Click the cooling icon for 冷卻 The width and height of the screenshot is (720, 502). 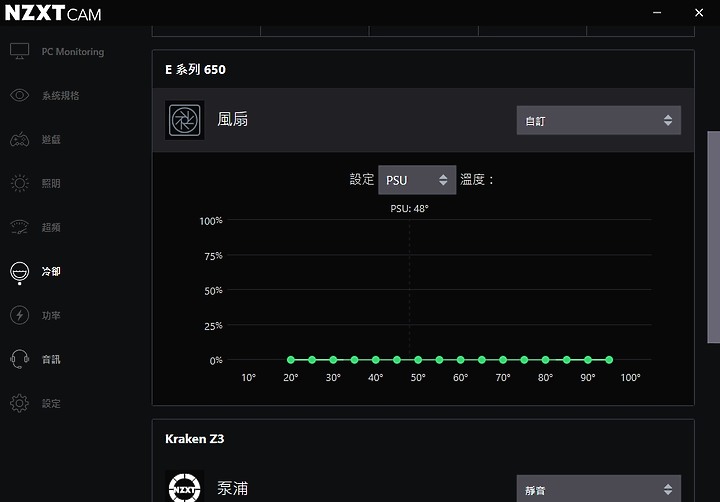tap(19, 271)
